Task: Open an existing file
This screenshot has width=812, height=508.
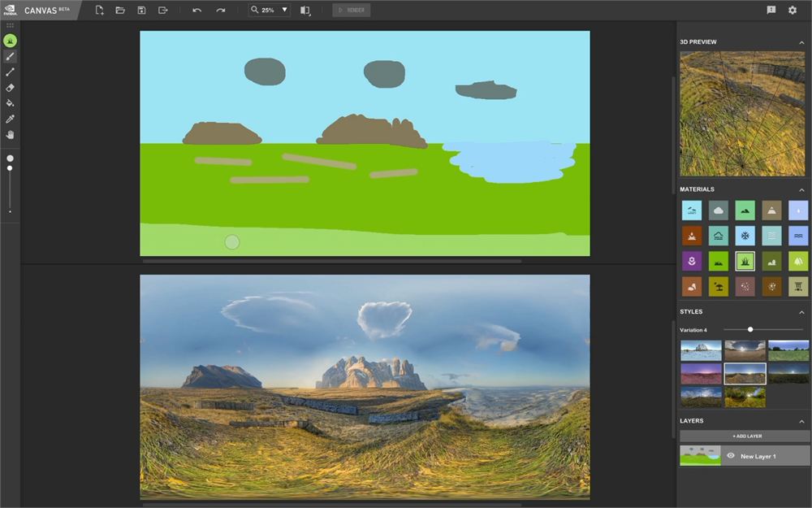Action: click(120, 10)
